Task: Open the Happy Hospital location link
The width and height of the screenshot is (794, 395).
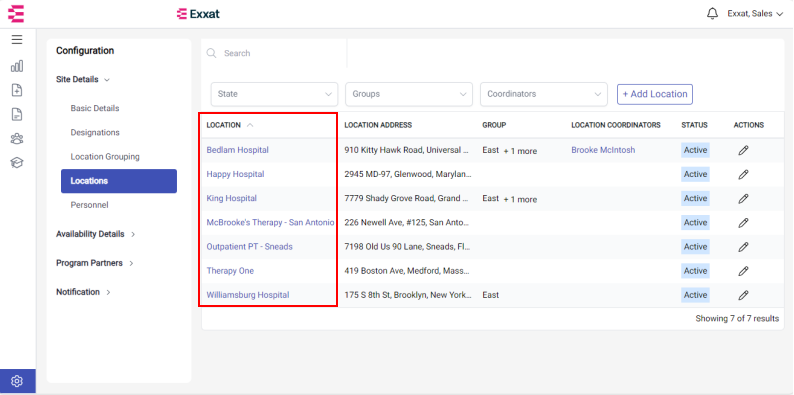Action: 235,174
